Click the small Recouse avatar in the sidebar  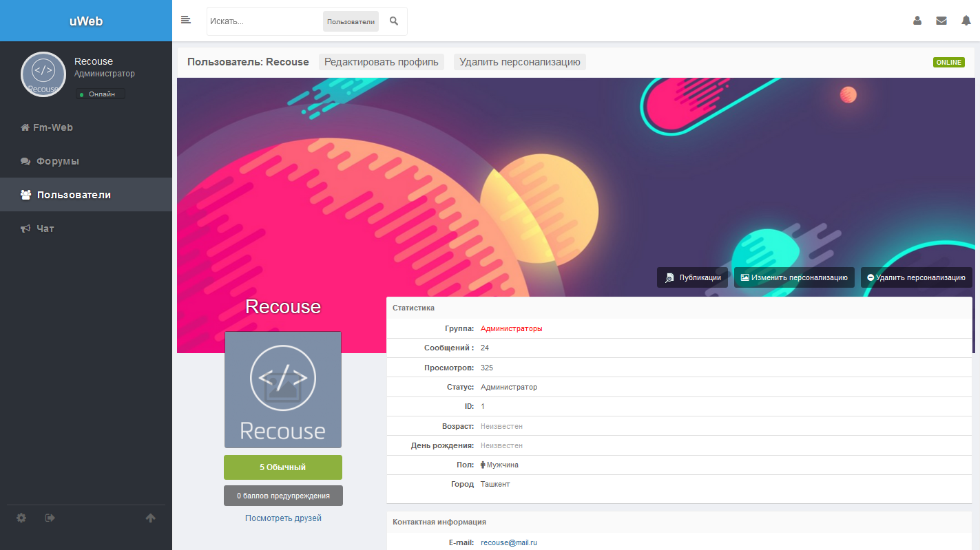(43, 74)
